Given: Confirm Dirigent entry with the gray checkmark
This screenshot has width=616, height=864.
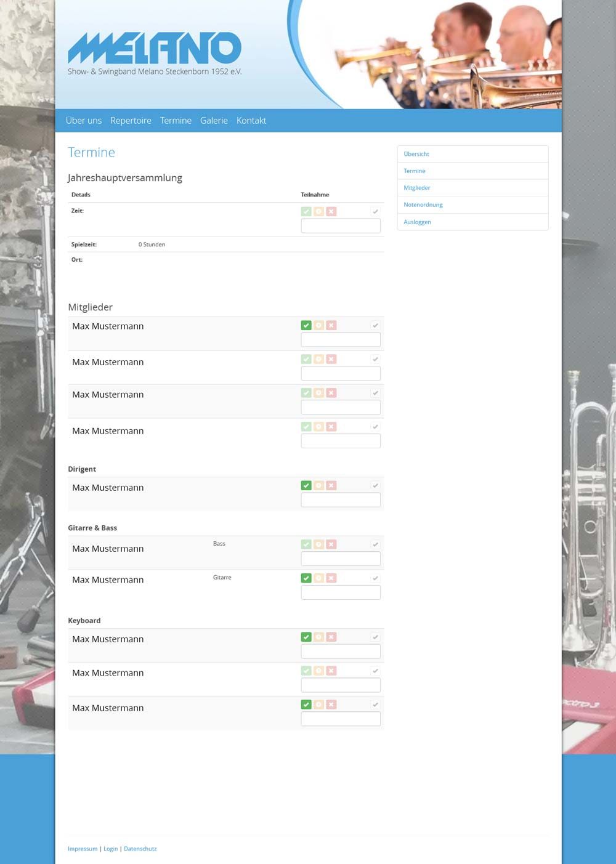Looking at the screenshot, I should point(375,485).
